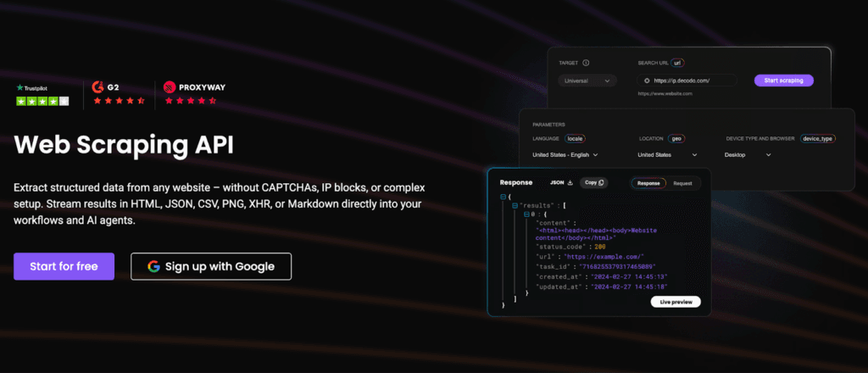Select the Response tab
Image resolution: width=868 pixels, height=373 pixels.
648,182
